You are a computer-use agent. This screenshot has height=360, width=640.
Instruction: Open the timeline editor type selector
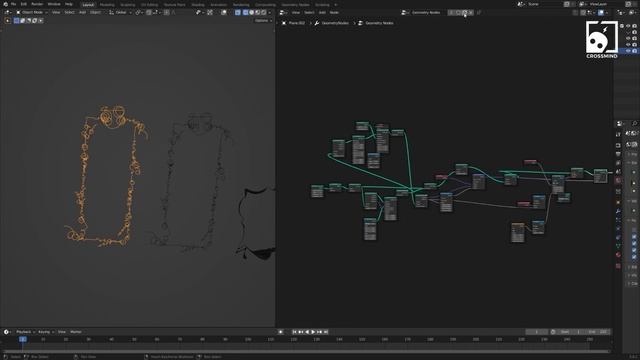tap(7, 332)
